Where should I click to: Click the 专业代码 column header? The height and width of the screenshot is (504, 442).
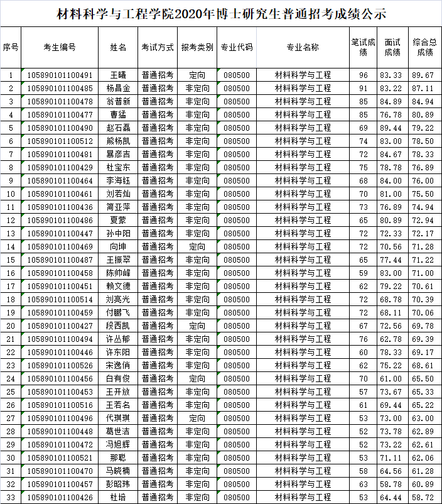(x=237, y=47)
